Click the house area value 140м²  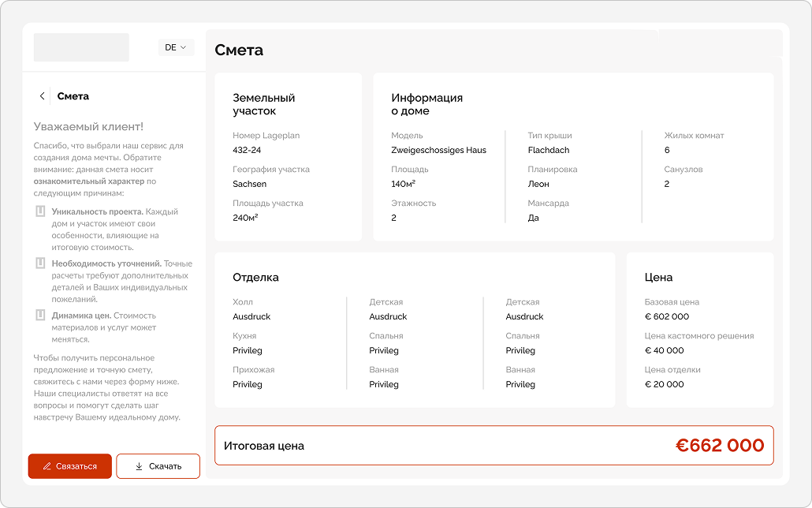[404, 184]
